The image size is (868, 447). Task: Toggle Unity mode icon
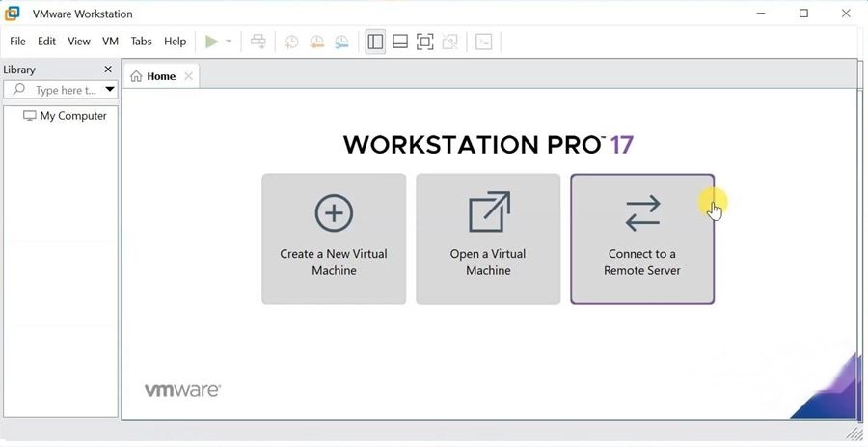coord(450,42)
